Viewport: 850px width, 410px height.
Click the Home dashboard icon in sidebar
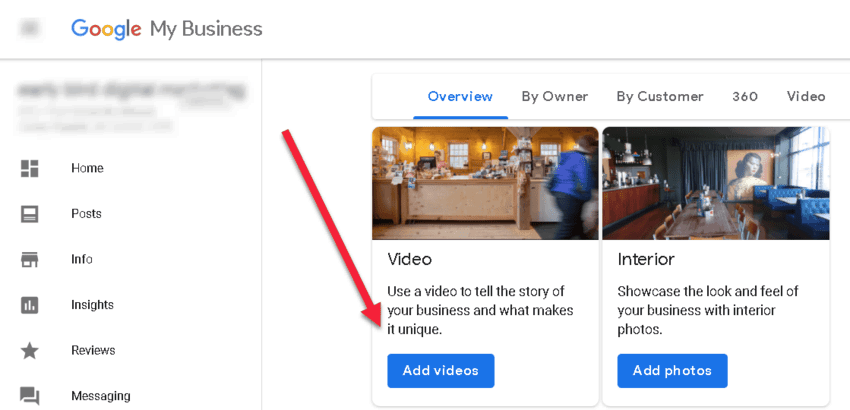click(30, 168)
